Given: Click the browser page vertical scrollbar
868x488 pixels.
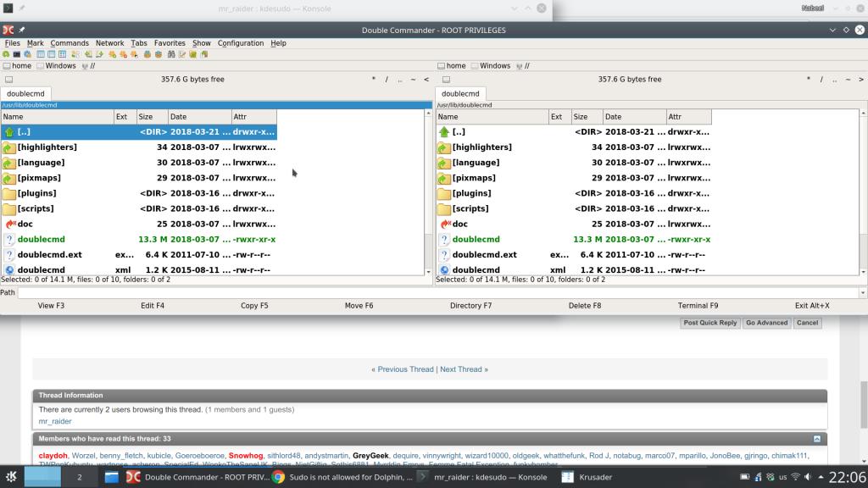Looking at the screenshot, I should coord(864,404).
